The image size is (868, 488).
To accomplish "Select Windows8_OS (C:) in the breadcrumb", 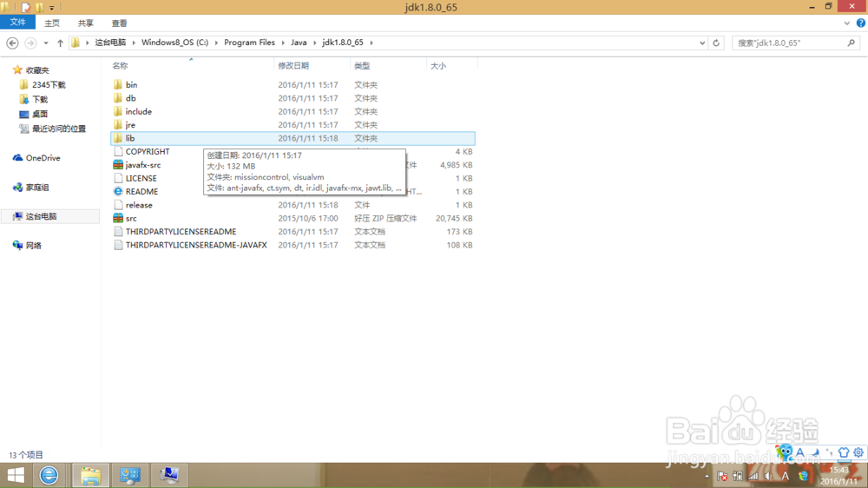I will pos(175,43).
